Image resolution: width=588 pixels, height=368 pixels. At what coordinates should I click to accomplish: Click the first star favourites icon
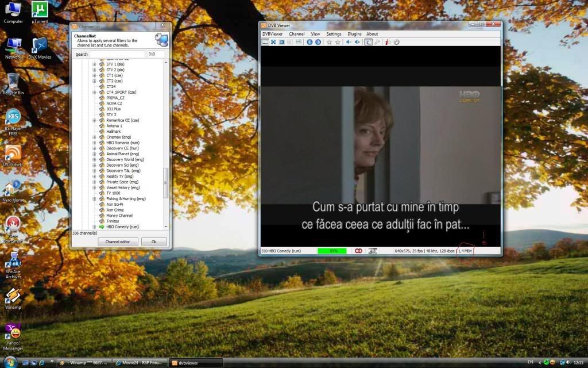click(x=329, y=42)
